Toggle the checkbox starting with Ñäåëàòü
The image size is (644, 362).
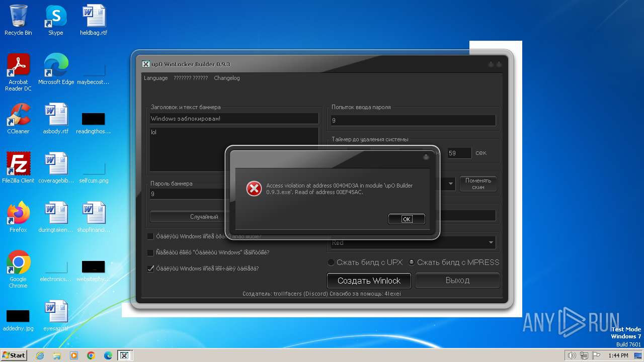[150, 252]
